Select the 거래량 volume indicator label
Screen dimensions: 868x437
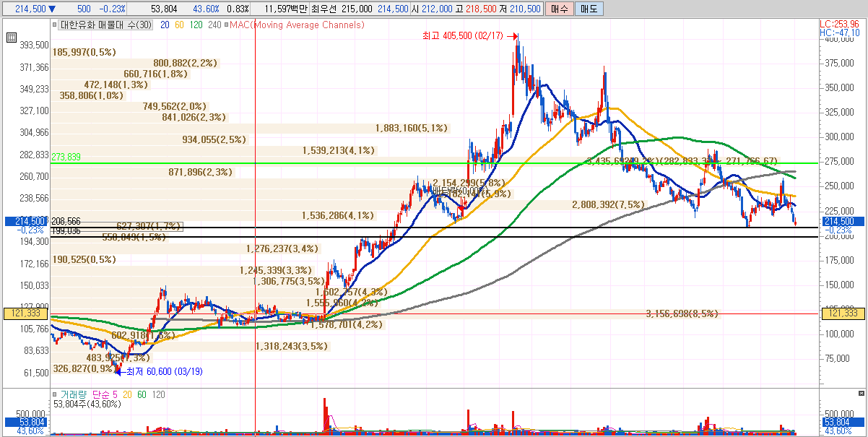(73, 394)
